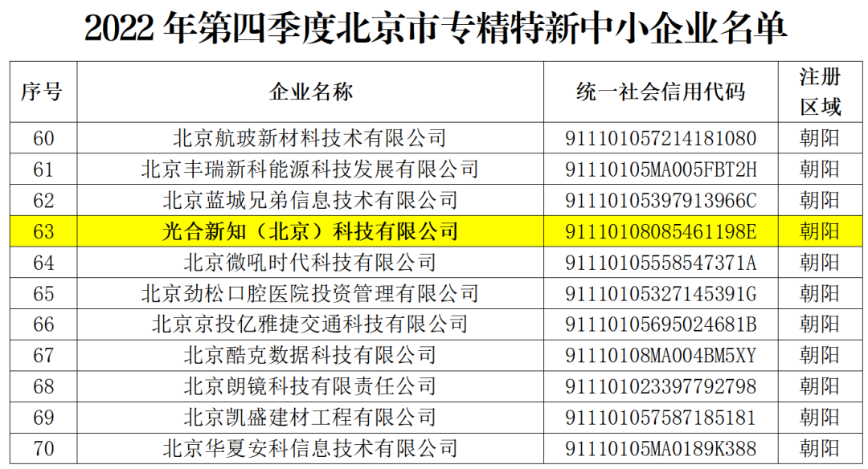Select serial number 65 cell

43,293
